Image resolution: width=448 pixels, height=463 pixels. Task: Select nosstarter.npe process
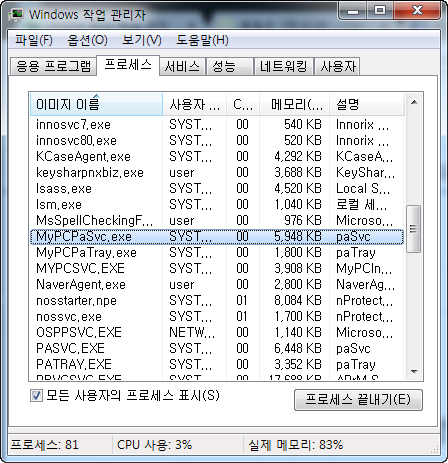click(x=217, y=301)
